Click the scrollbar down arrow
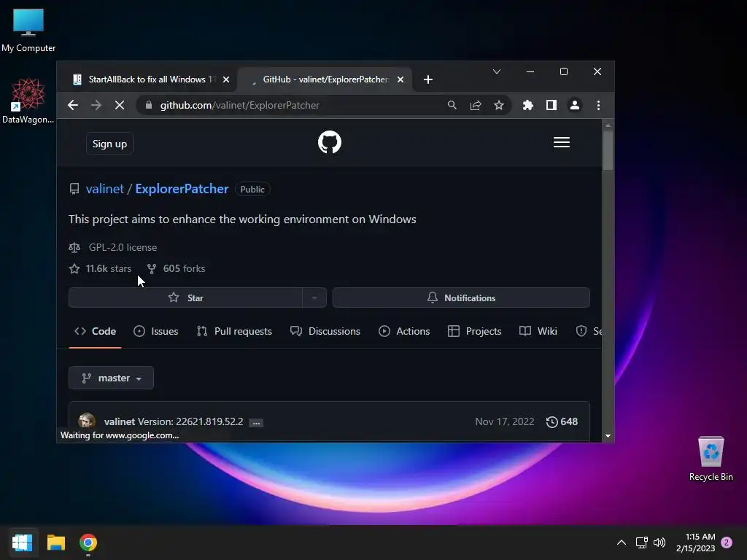Screen dimensions: 747x560 click(x=608, y=436)
